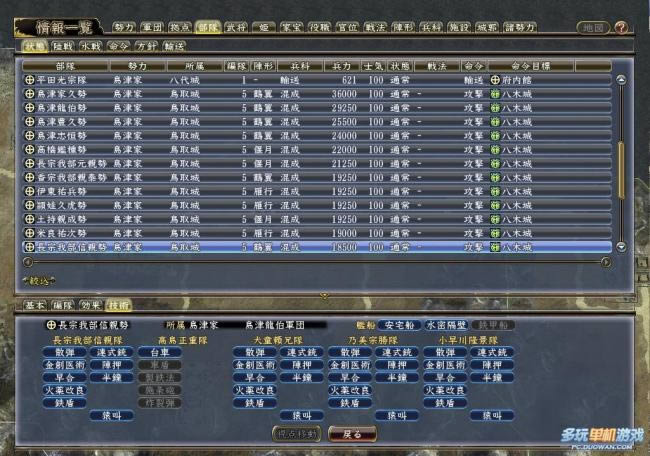
Task: Select the 土持親成勢 unit name
Action: tap(62, 219)
